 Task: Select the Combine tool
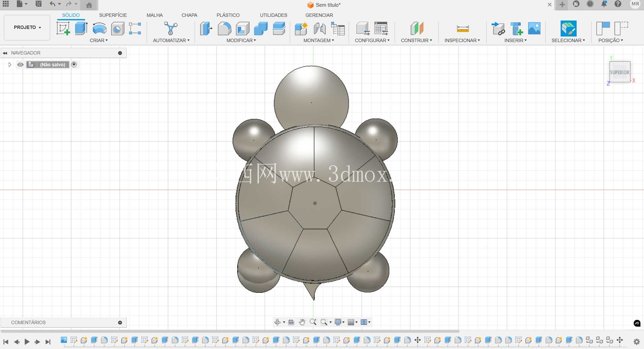click(x=261, y=28)
